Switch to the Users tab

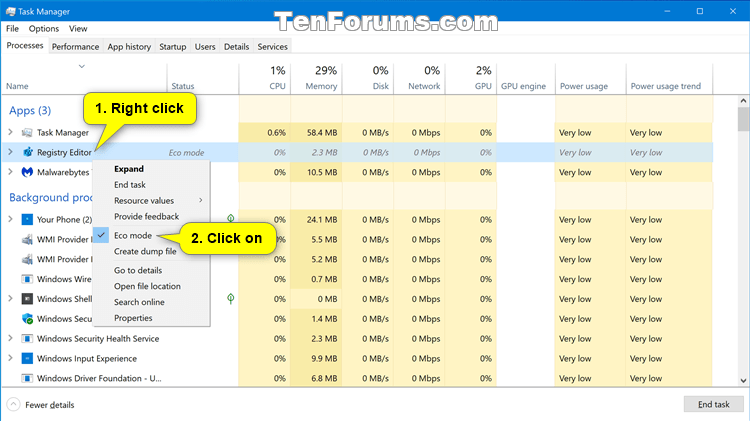pos(205,46)
